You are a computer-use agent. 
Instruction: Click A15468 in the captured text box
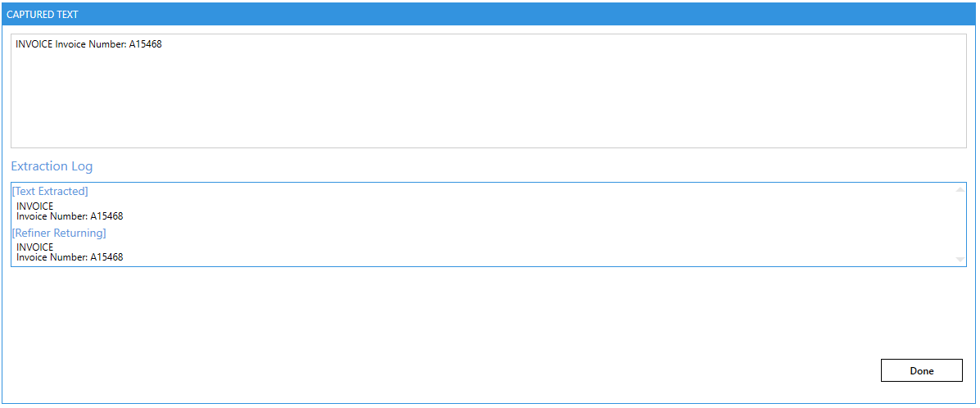tap(145, 44)
